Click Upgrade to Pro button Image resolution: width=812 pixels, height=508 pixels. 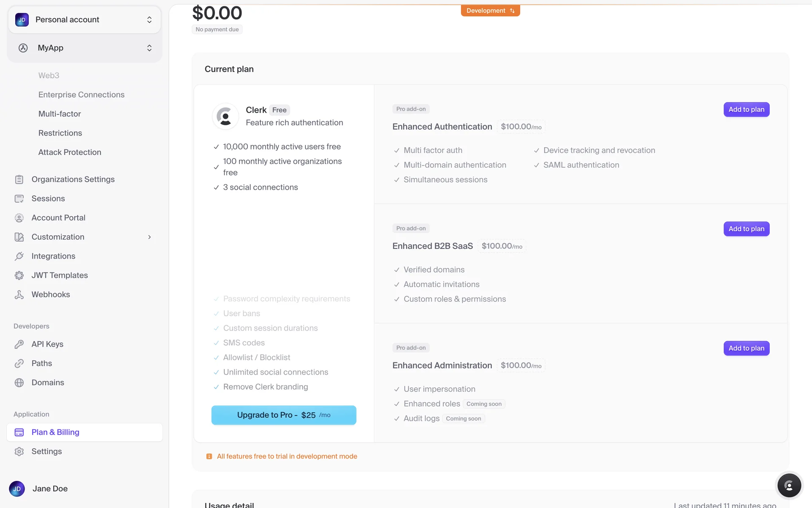[x=284, y=415]
